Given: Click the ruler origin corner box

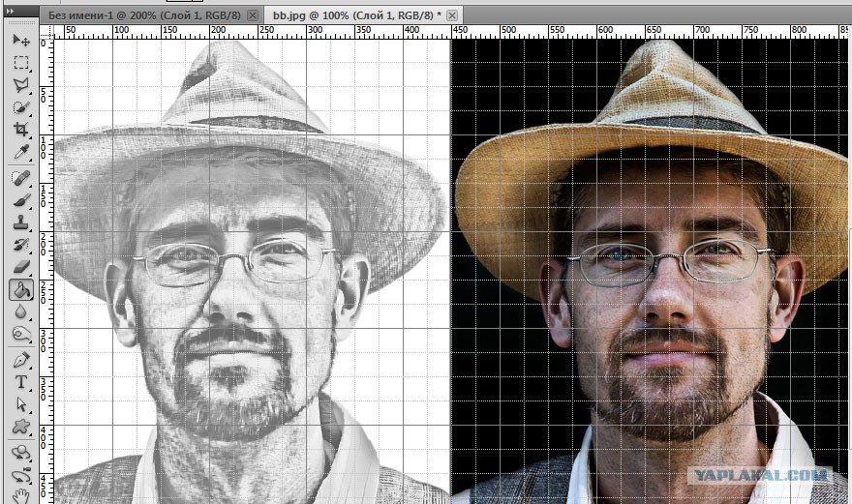Looking at the screenshot, I should (46, 32).
